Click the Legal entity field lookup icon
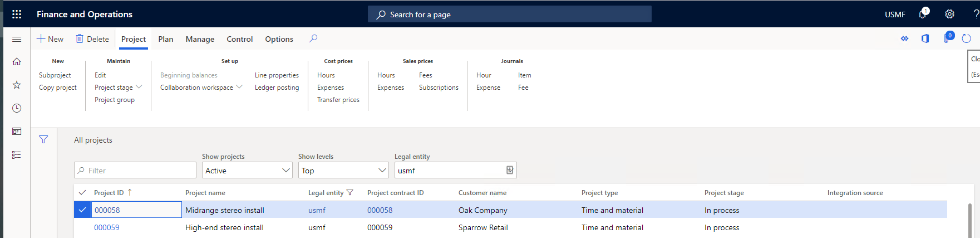 click(510, 170)
